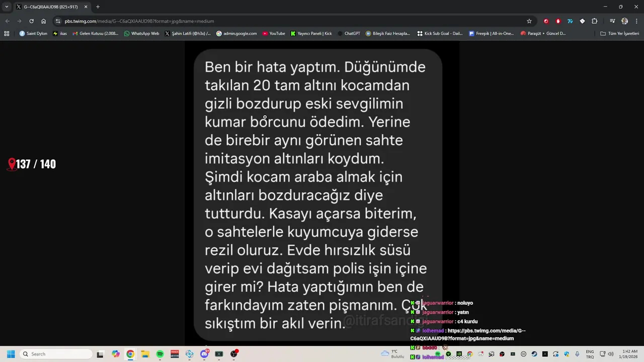
Task: Open the Freepik All-in-One bookmark
Action: pyautogui.click(x=492, y=34)
